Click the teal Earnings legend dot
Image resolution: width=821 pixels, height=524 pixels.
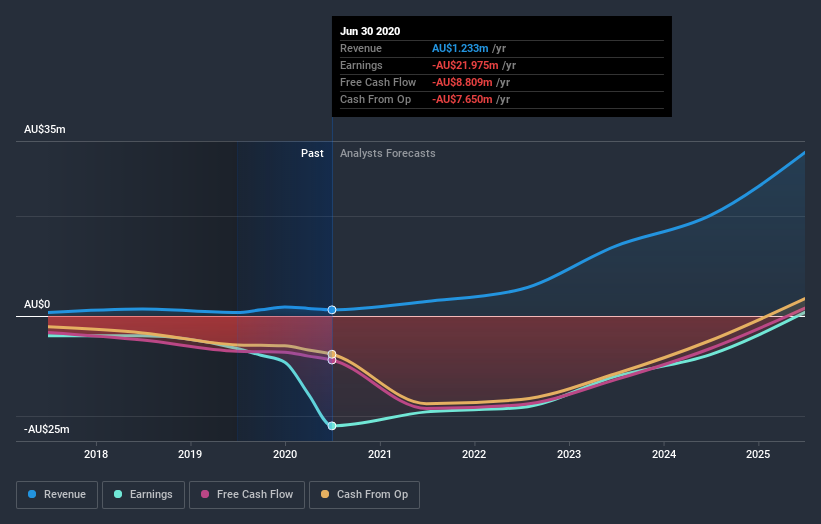[x=118, y=494]
